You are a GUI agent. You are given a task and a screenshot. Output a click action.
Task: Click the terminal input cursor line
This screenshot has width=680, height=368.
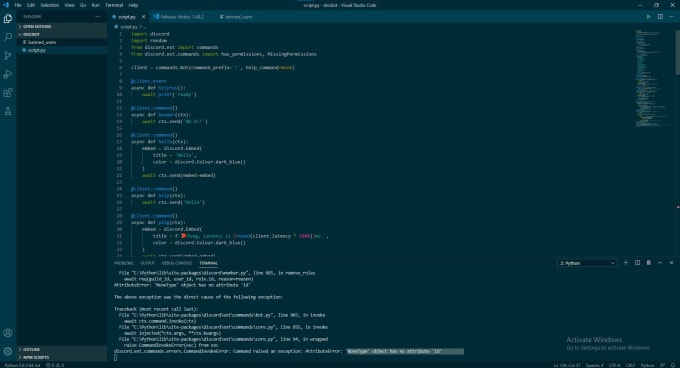pos(115,358)
